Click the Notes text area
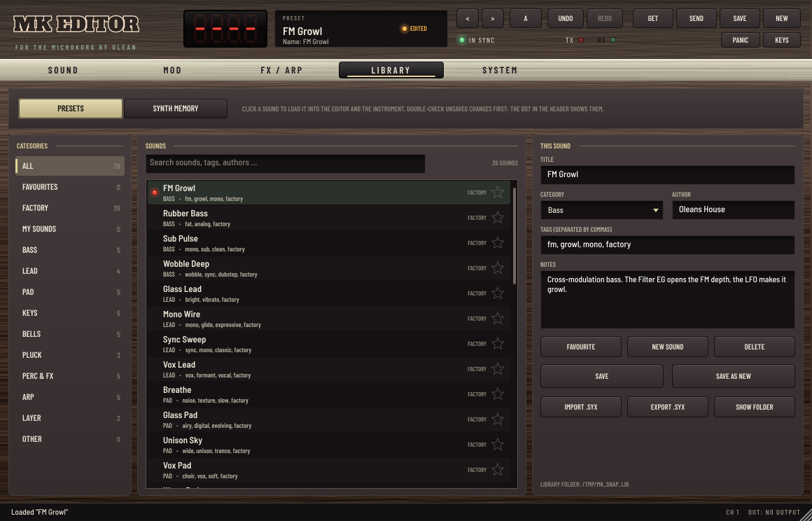Screen dimensions: 812x521 (x=668, y=299)
